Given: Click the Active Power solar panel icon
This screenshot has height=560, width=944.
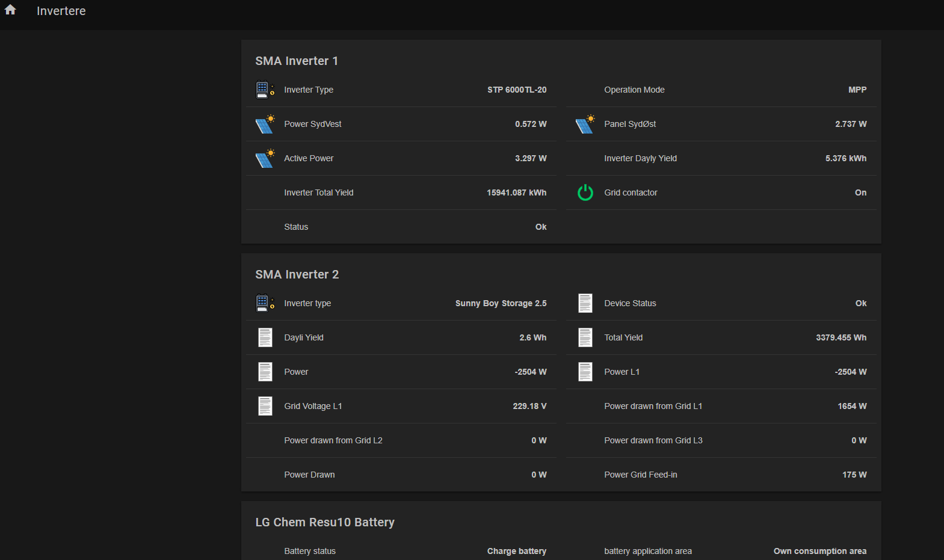Looking at the screenshot, I should (x=265, y=158).
